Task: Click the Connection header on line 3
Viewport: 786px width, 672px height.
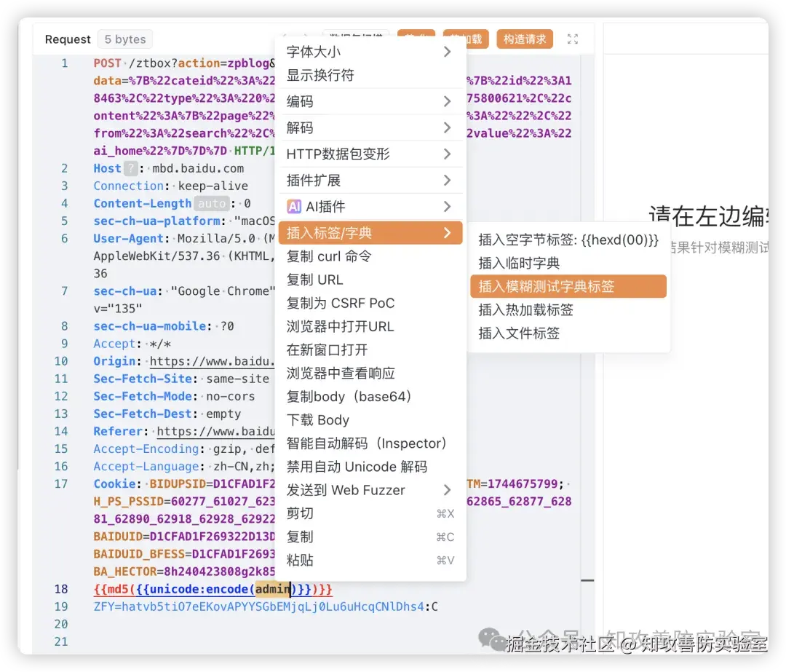Action: tap(128, 186)
